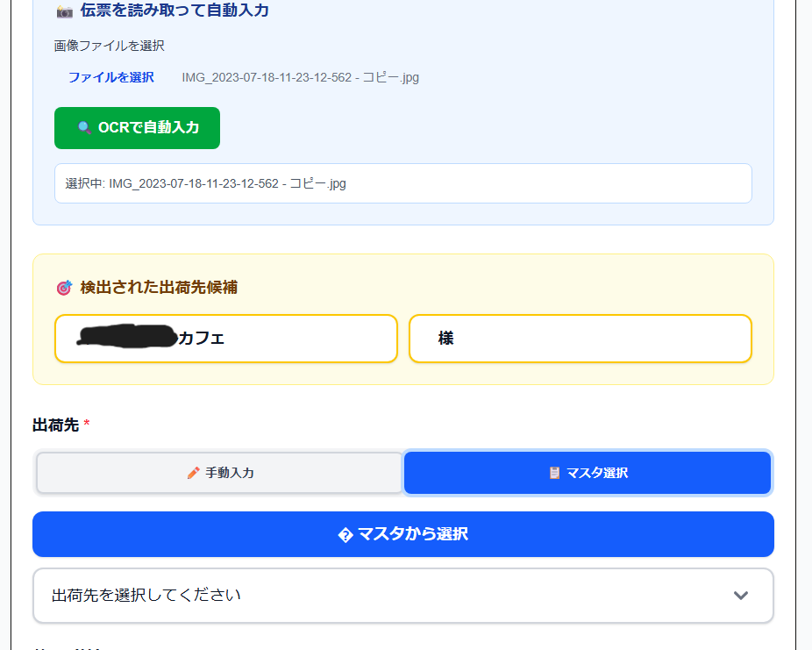Click the 出荷先 required field label
Image resolution: width=812 pixels, height=650 pixels.
[56, 425]
